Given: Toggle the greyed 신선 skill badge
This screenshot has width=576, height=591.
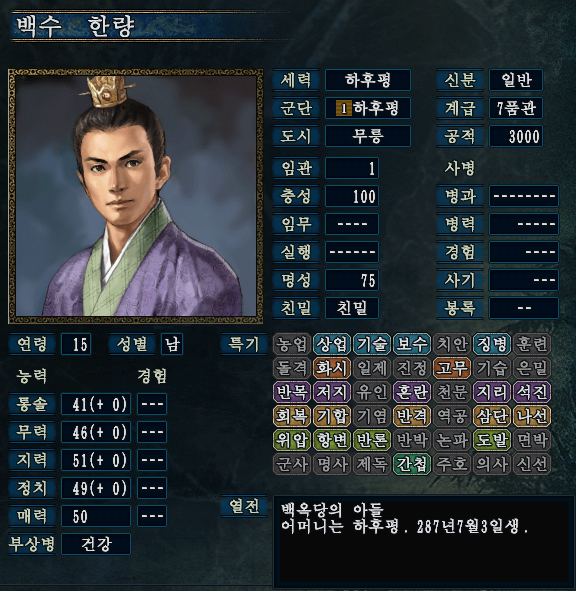Looking at the screenshot, I should pyautogui.click(x=532, y=464).
